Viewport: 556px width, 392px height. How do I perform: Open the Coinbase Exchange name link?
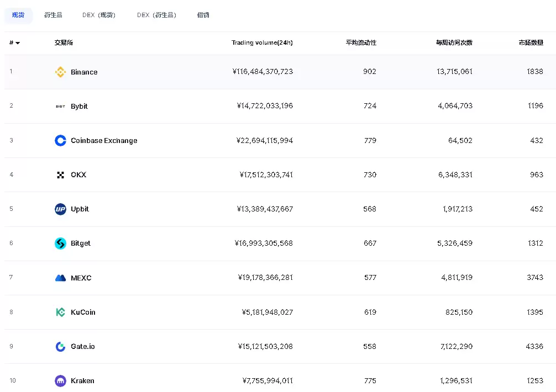(104, 140)
